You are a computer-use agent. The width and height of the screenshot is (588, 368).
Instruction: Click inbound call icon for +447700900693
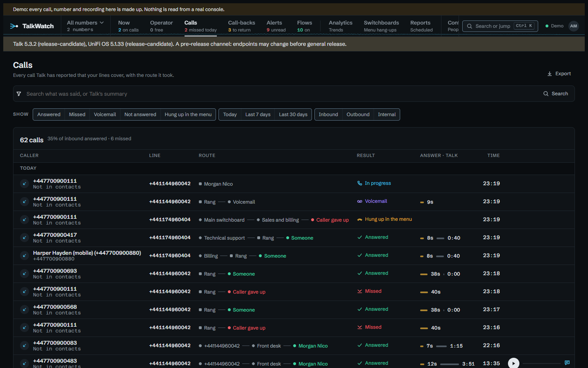24,274
